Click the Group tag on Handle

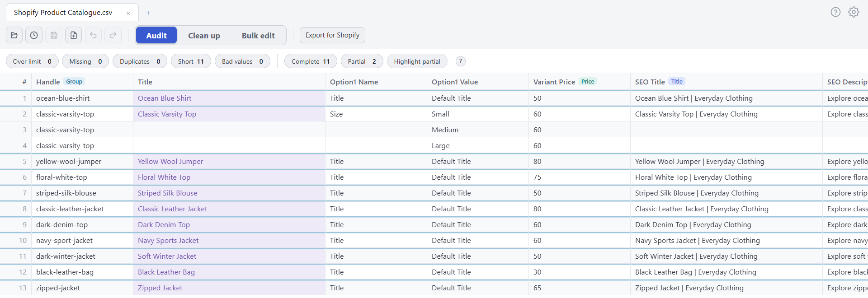coord(74,82)
